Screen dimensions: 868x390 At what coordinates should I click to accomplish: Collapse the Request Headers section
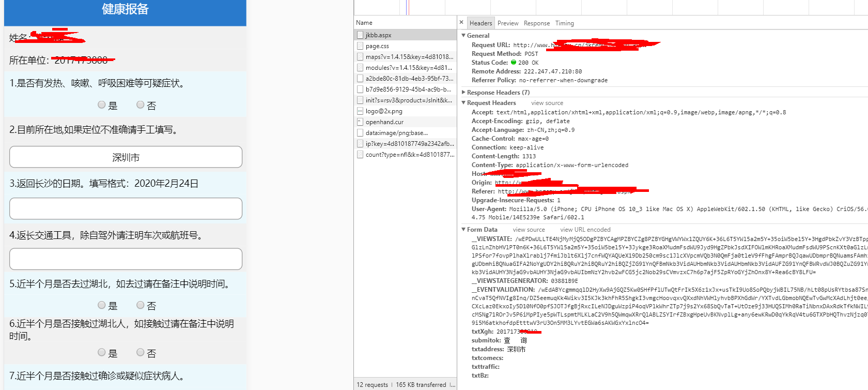463,103
